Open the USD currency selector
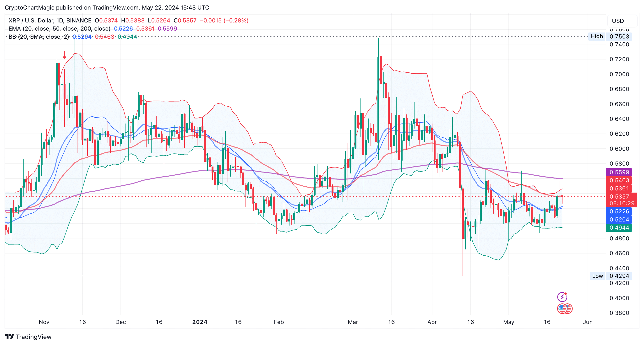This screenshot has width=644, height=345. point(622,21)
